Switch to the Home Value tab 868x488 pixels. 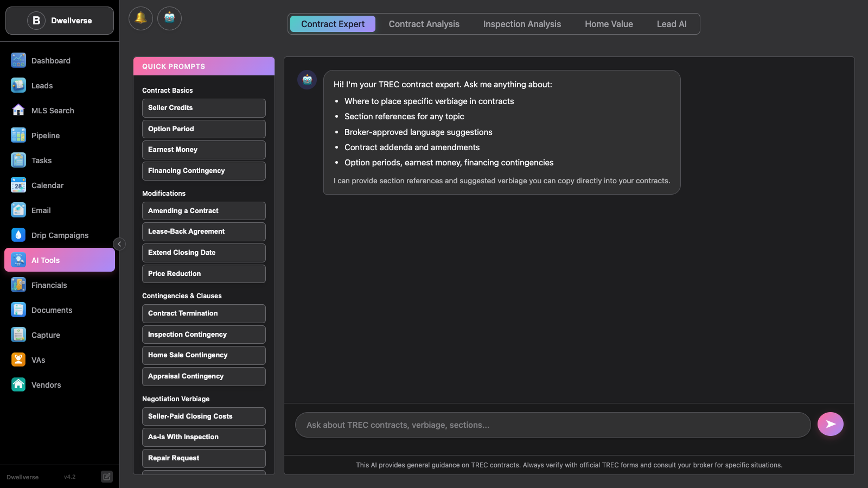(609, 24)
